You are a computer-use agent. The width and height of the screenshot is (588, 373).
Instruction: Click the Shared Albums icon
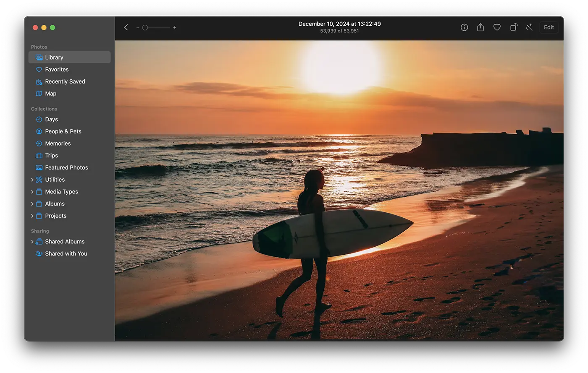tap(39, 242)
